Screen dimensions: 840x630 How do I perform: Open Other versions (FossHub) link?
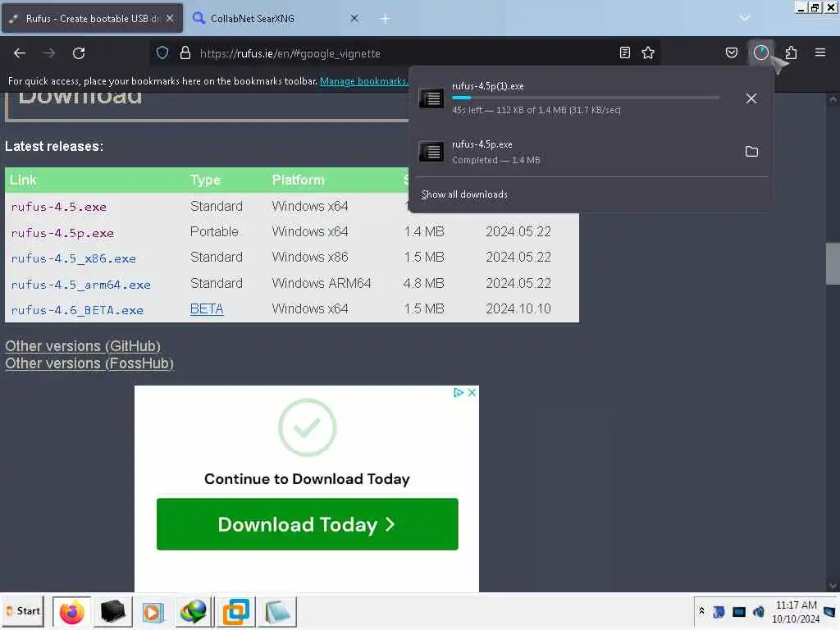point(89,363)
